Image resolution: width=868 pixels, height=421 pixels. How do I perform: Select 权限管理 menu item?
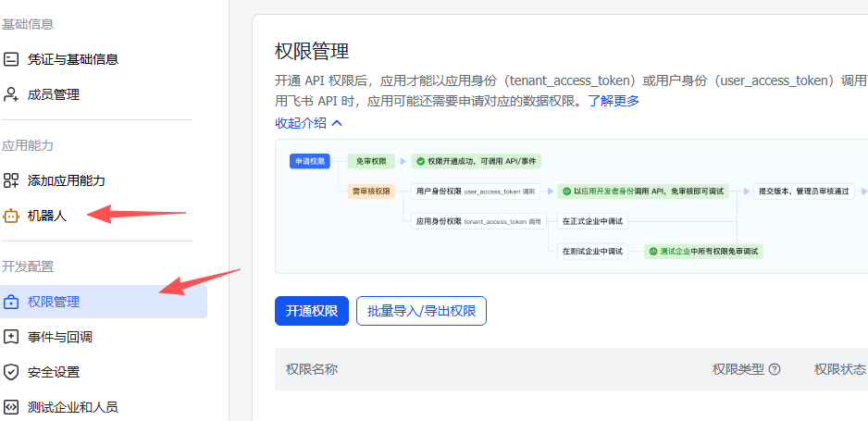click(x=104, y=302)
